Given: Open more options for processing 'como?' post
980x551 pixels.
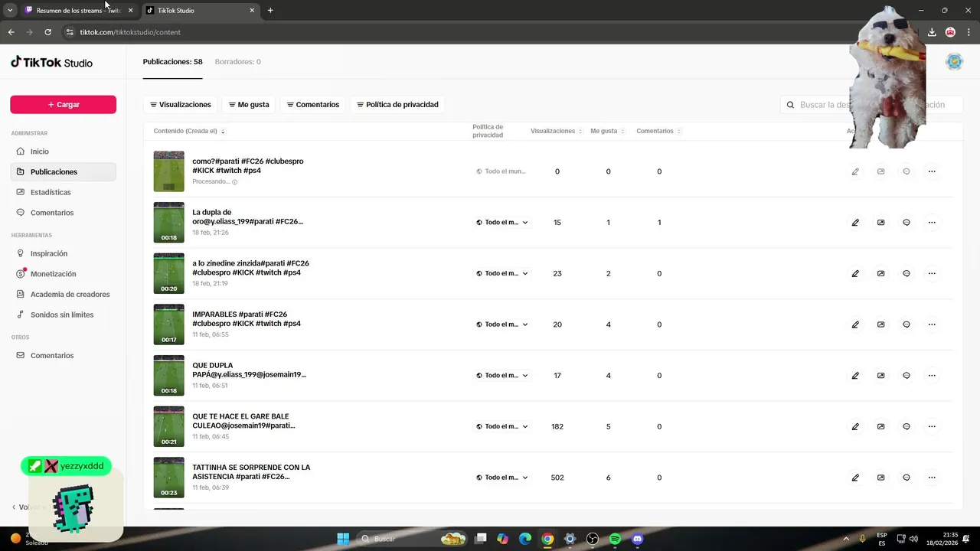Looking at the screenshot, I should 932,171.
